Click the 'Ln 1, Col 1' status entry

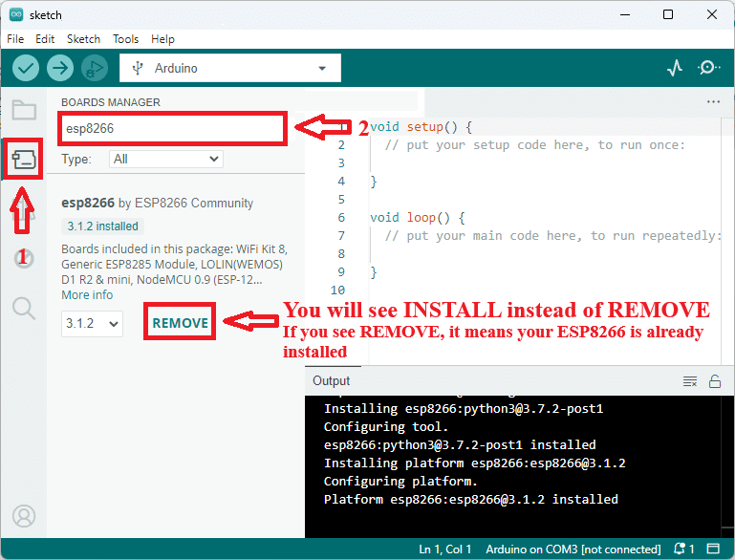pos(444,549)
